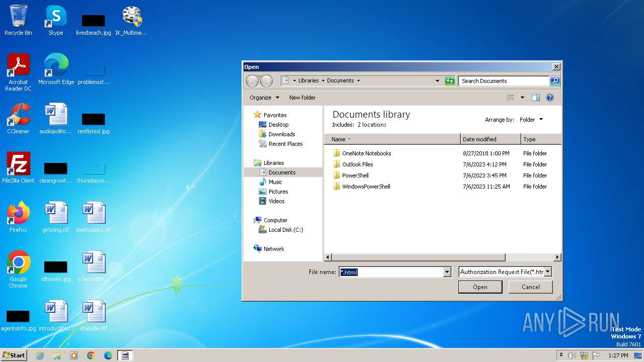This screenshot has height=362, width=644.
Task: Open the Recycle Bin desktop icon
Action: click(18, 20)
